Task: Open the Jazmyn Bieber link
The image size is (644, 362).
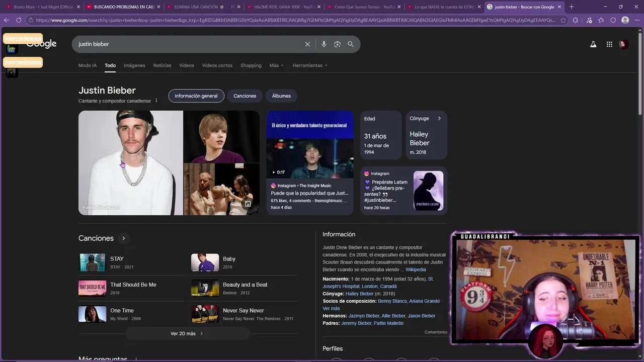Action: pos(364,316)
